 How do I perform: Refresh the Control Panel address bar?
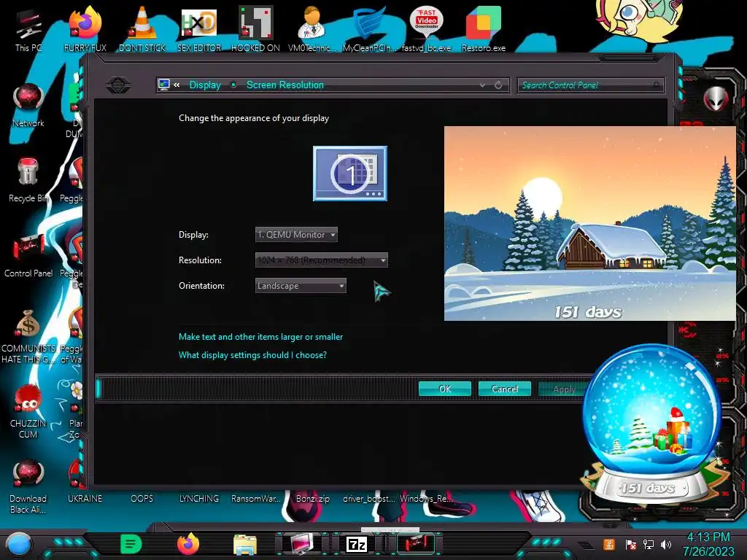tap(498, 85)
